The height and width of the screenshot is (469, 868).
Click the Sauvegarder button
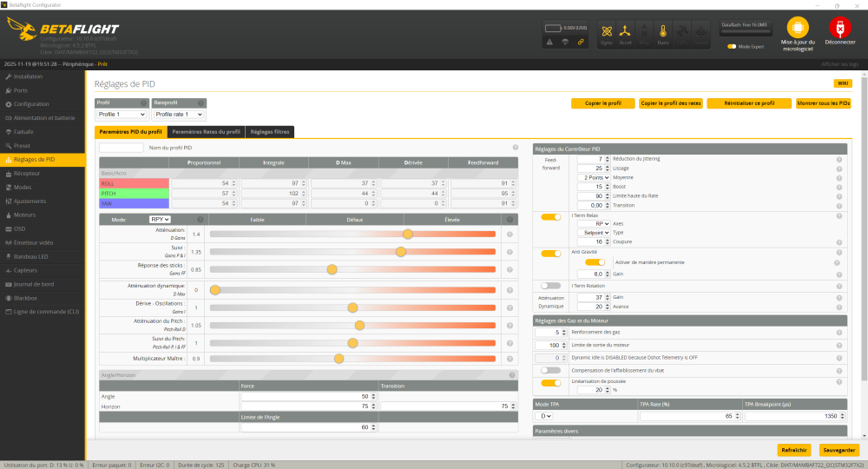tap(838, 450)
